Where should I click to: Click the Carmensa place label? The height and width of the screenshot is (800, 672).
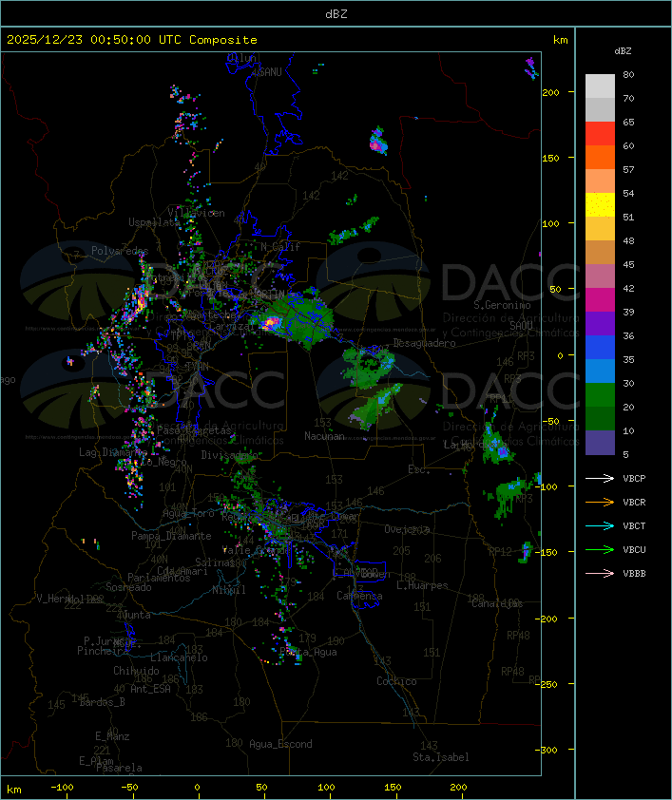coord(359,596)
